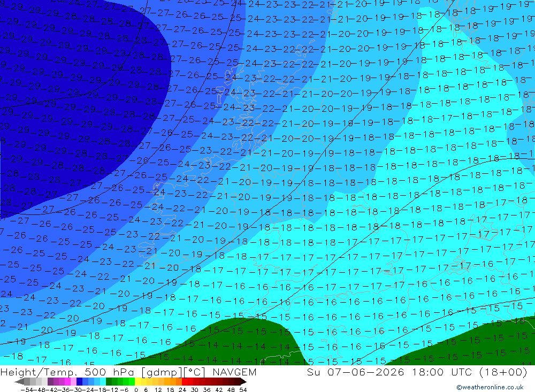Click the 54 legend scale value
The image size is (535, 392).
(x=243, y=390)
